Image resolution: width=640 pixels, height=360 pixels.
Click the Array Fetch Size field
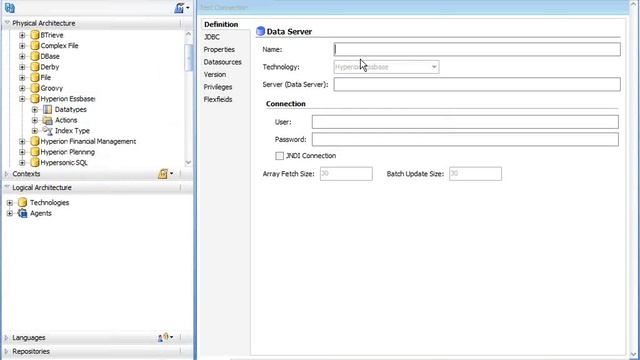(x=346, y=174)
